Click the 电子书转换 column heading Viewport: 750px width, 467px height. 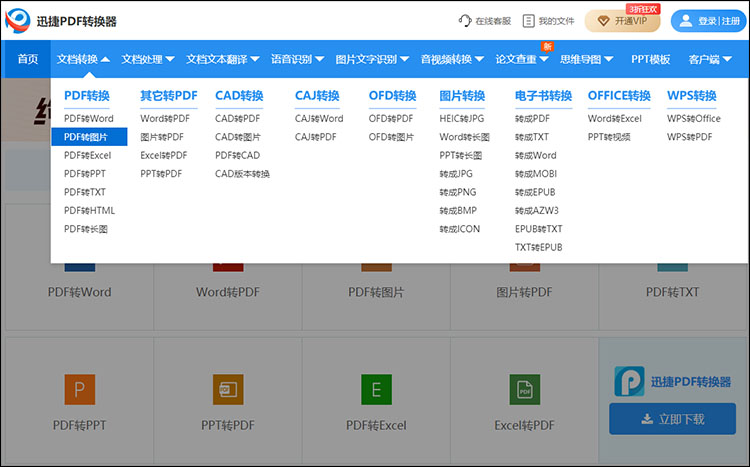coord(543,96)
